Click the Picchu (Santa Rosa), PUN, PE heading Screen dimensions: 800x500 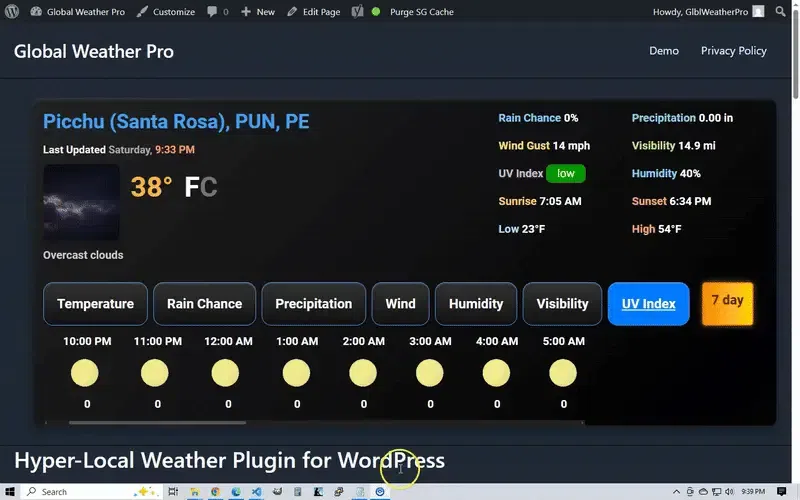pos(176,121)
